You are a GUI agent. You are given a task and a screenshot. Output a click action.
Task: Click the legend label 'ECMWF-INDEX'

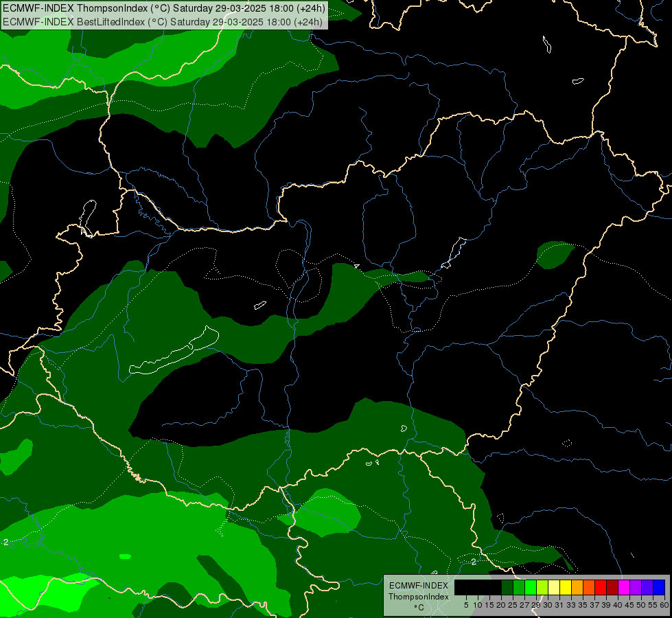pyautogui.click(x=418, y=586)
